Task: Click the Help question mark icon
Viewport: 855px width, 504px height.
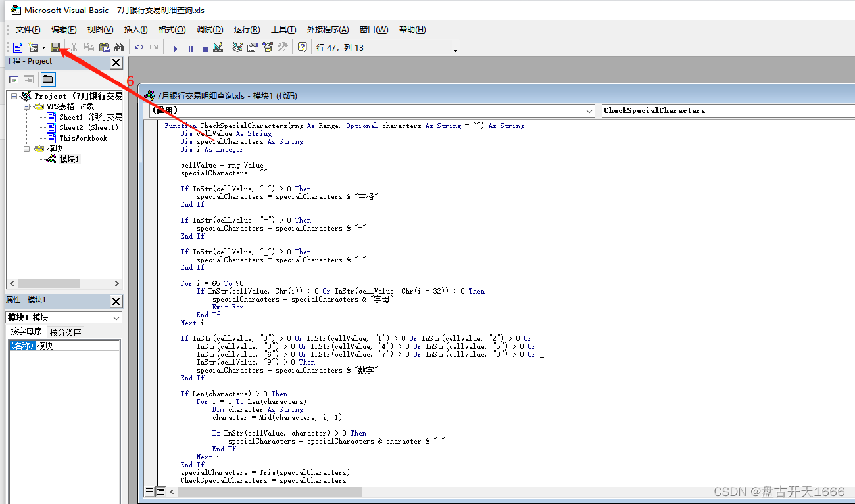Action: 302,47
